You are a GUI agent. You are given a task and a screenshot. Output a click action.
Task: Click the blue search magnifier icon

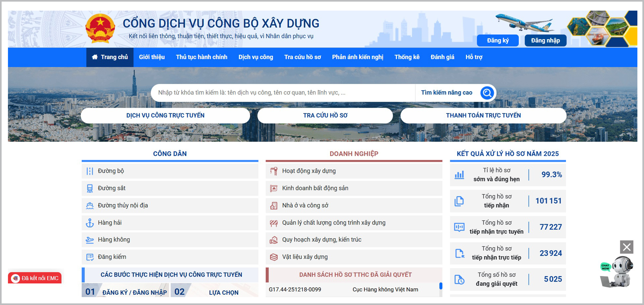tap(487, 93)
